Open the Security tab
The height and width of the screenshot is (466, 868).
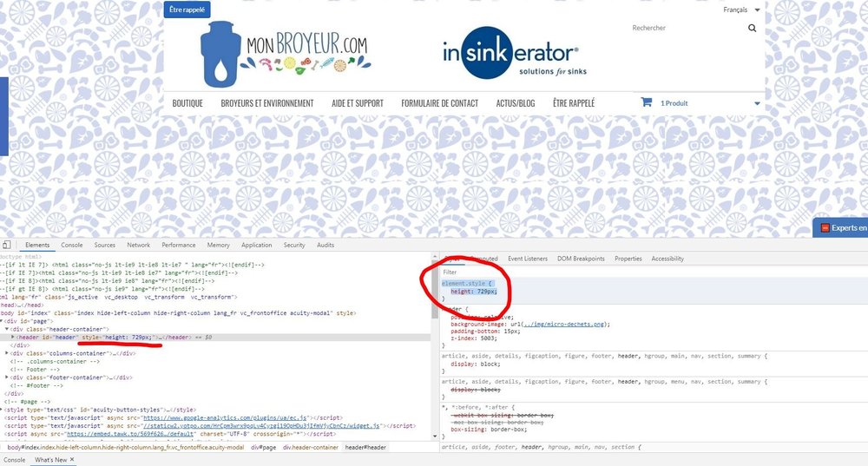click(294, 245)
